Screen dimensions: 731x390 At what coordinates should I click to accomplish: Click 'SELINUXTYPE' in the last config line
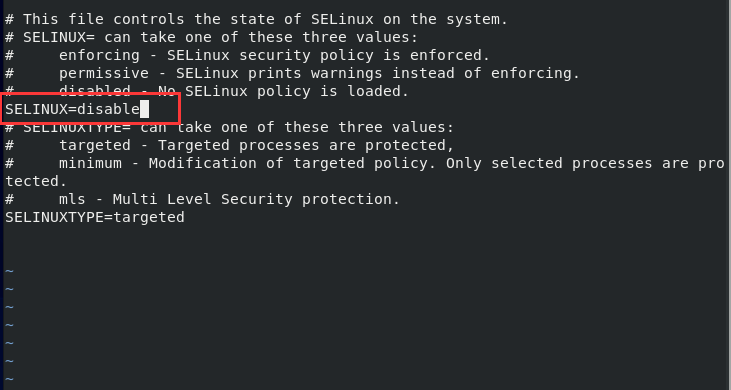click(55, 218)
